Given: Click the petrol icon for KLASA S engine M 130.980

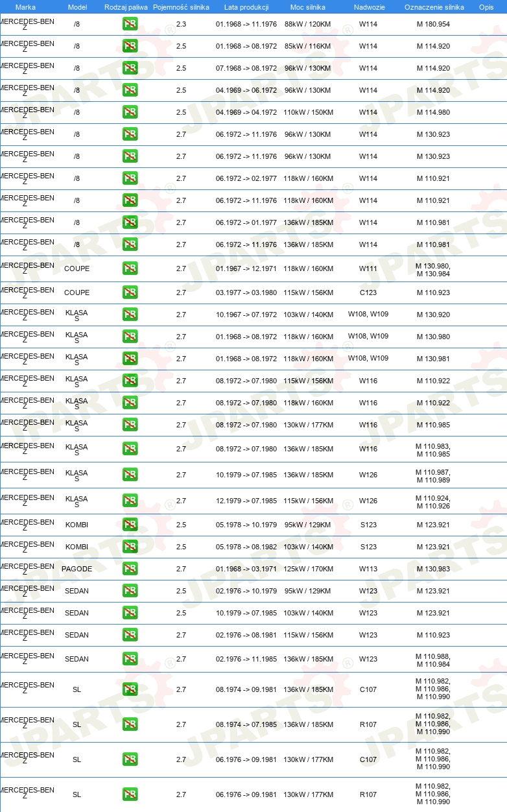Looking at the screenshot, I should (x=130, y=337).
